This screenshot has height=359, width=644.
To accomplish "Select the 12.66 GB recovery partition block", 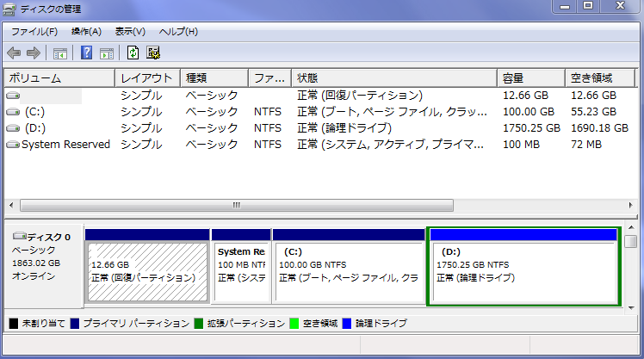I will tap(147, 271).
